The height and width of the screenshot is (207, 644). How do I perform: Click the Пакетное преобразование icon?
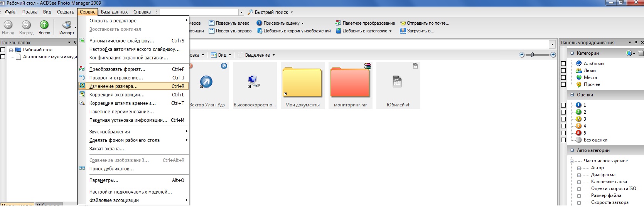point(338,23)
